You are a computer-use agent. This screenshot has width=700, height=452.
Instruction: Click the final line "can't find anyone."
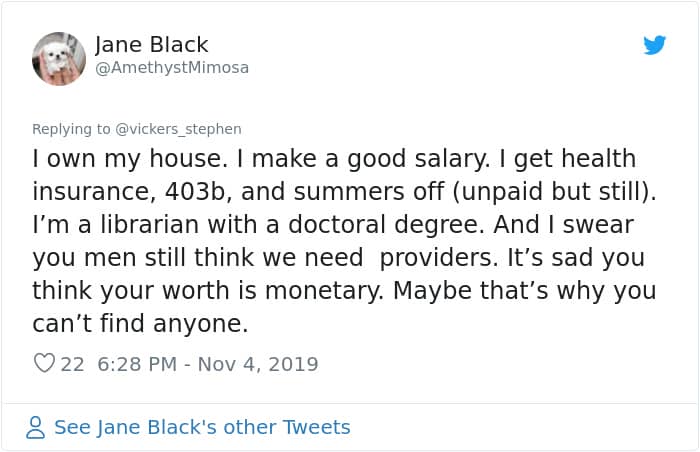tap(140, 325)
